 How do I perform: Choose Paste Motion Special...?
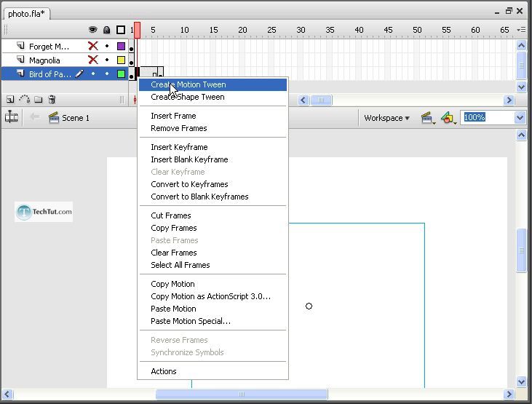point(213,321)
